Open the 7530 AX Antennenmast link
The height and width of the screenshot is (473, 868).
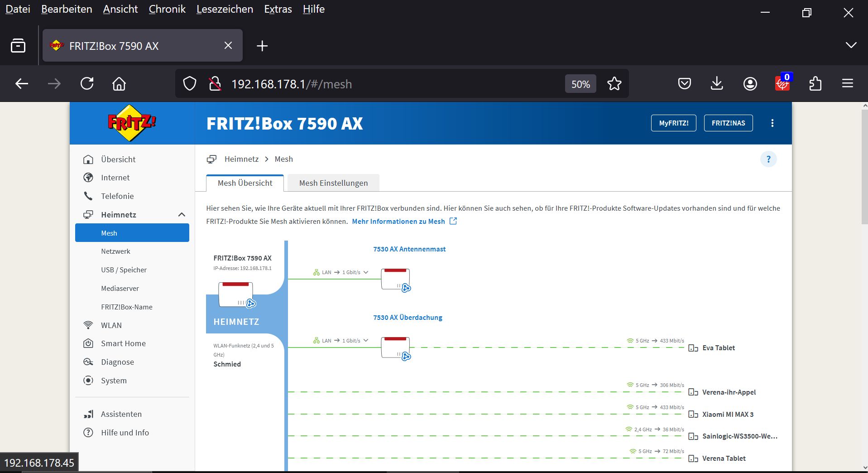point(409,249)
